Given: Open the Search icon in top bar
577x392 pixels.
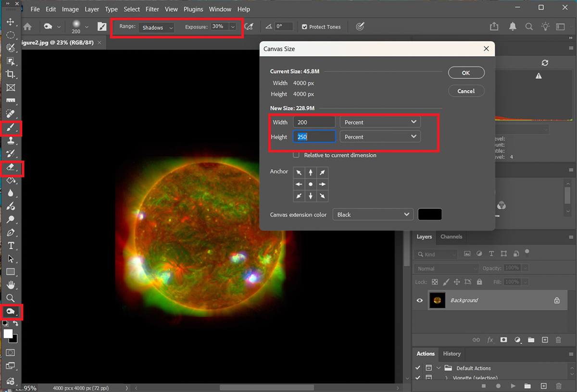Looking at the screenshot, I should (529, 27).
